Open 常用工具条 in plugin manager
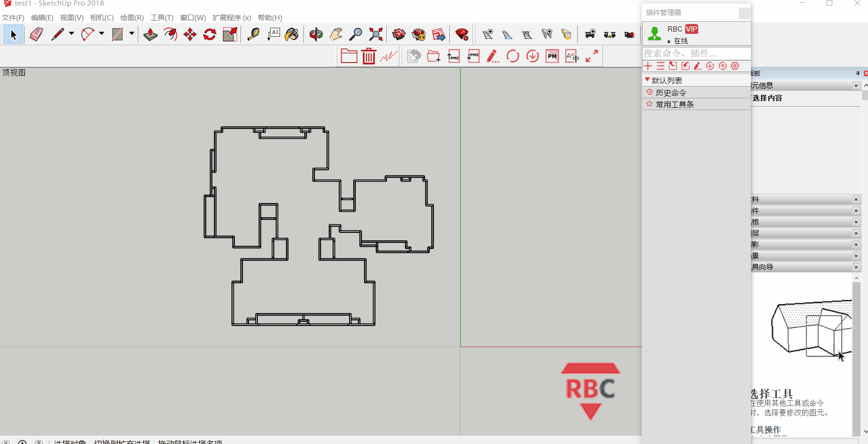This screenshot has width=868, height=444. point(675,104)
